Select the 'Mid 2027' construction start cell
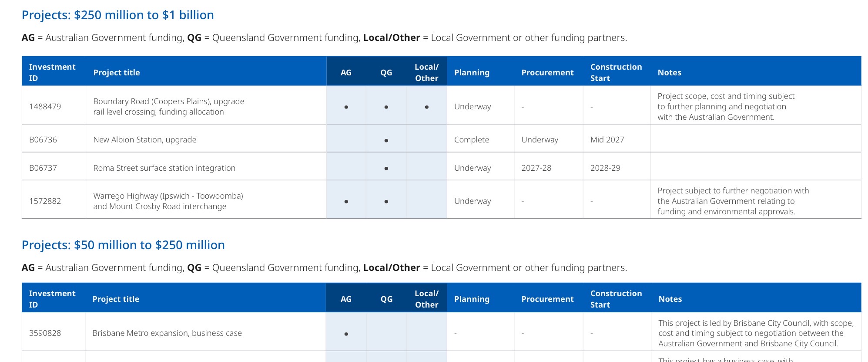This screenshot has height=362, width=868. (x=607, y=140)
